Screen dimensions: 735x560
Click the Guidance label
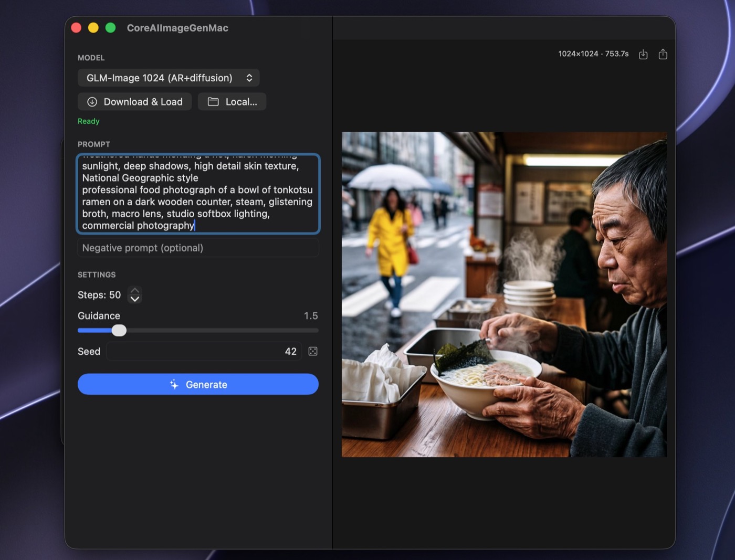(99, 316)
